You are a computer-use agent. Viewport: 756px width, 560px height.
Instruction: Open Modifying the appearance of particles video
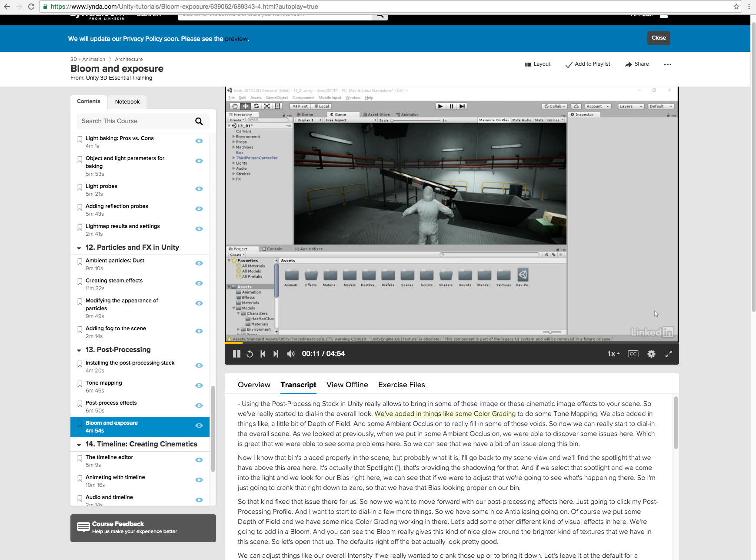[122, 305]
